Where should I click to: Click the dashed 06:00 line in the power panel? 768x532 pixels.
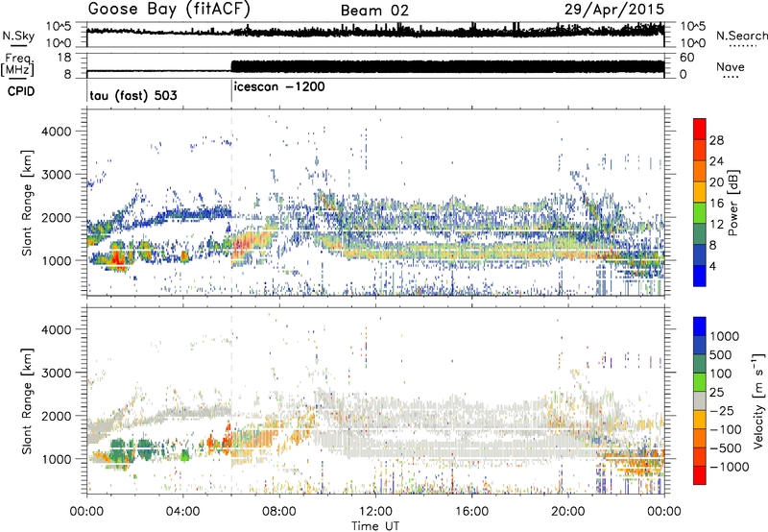[231, 202]
